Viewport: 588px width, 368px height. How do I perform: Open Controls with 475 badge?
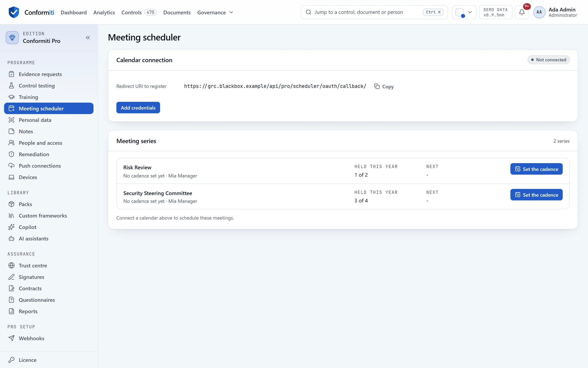pyautogui.click(x=139, y=12)
